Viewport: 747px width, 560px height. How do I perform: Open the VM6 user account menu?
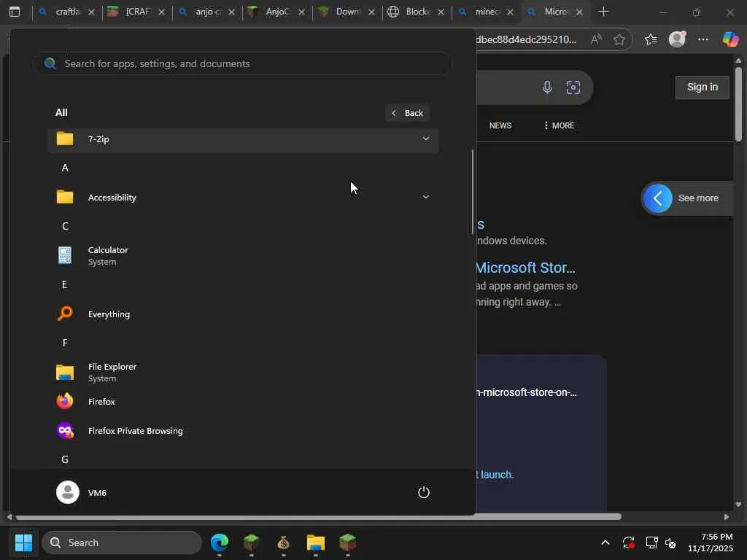[82, 492]
